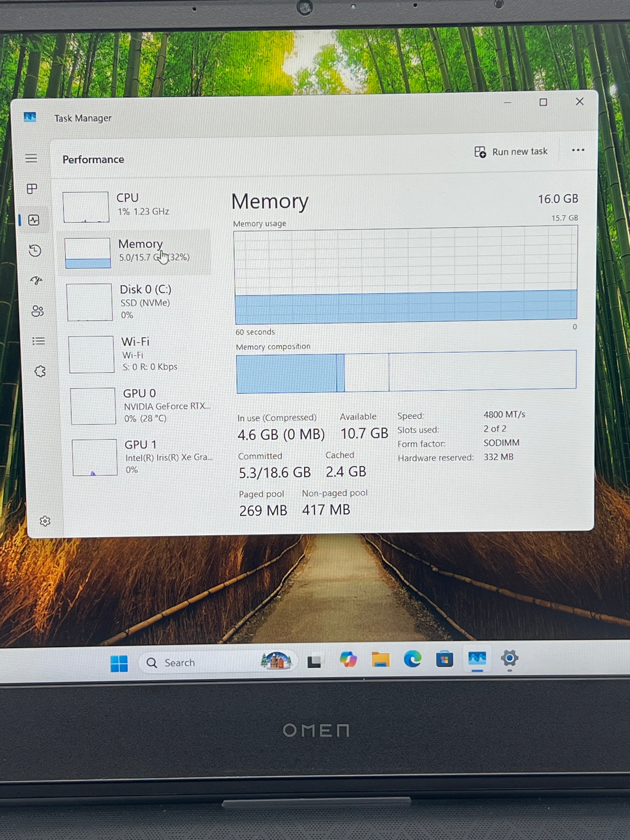Click the Disk 0 mini graph thumbnail
Image resolution: width=630 pixels, height=840 pixels.
tap(90, 302)
